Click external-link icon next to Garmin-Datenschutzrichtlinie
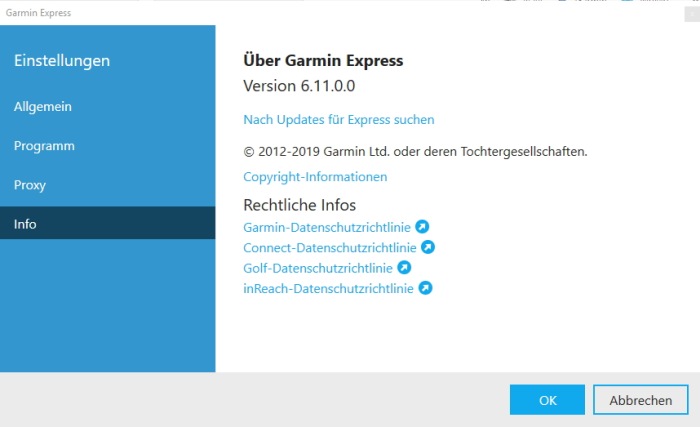 tap(422, 227)
